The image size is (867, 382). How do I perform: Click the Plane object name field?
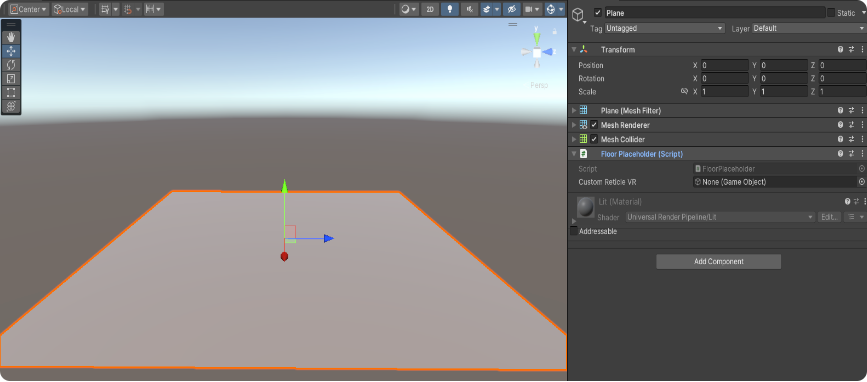[x=714, y=13]
